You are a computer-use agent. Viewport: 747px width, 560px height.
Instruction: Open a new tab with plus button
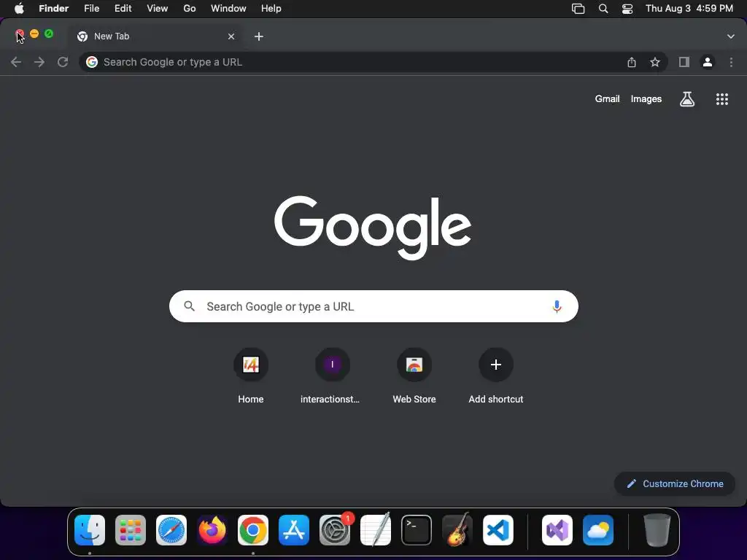tap(259, 36)
